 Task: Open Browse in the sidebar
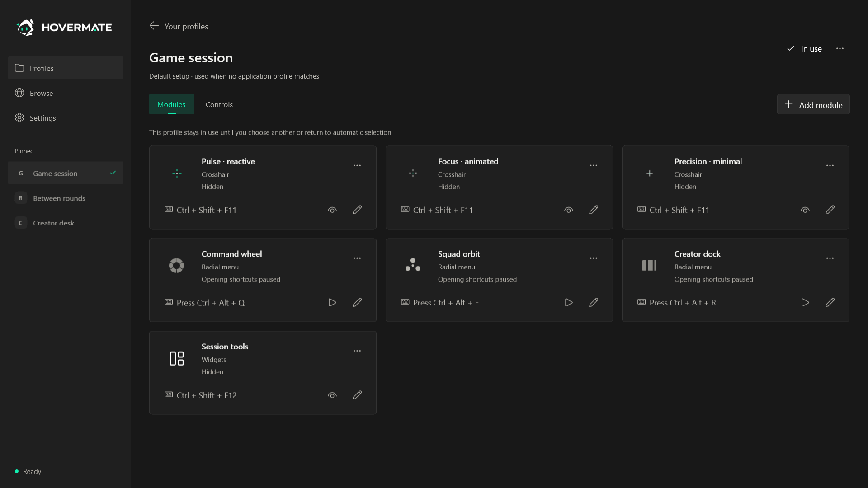click(66, 93)
